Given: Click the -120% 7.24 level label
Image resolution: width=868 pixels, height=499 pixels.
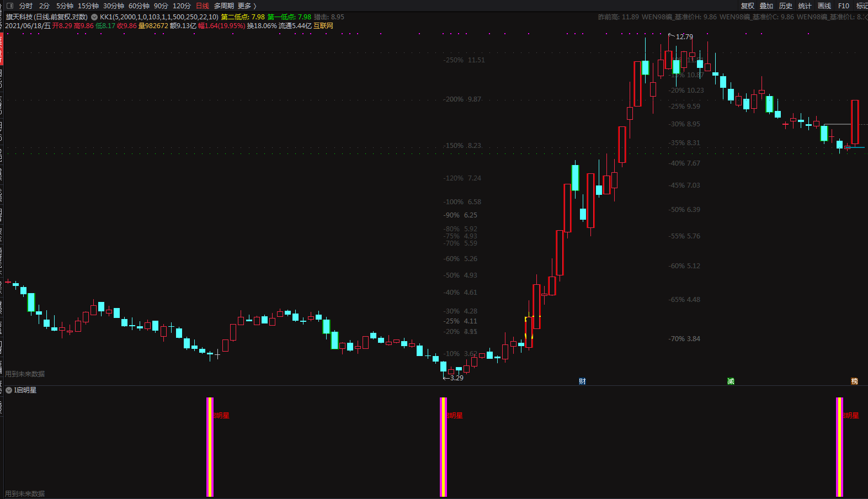Looking at the screenshot, I should pos(462,178).
